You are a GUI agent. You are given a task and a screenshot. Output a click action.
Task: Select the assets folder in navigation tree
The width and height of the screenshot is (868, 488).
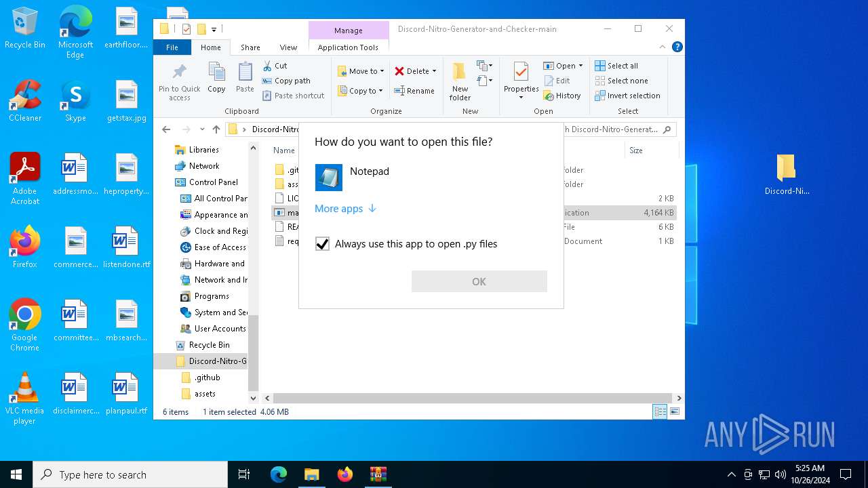205,394
